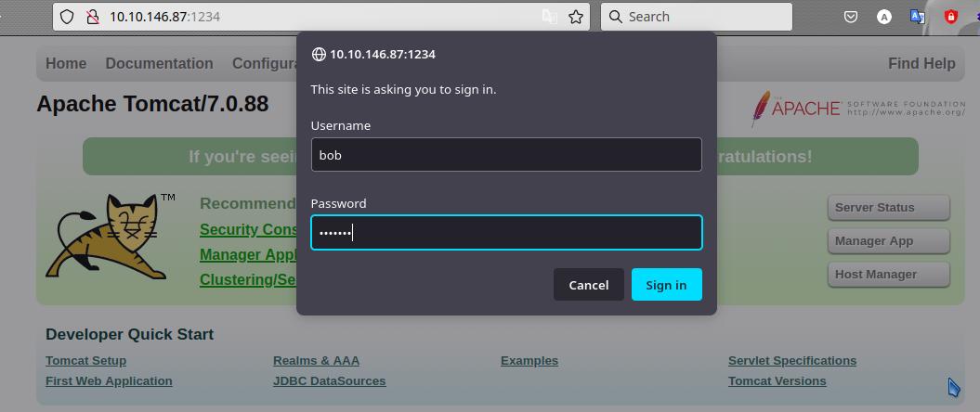The width and height of the screenshot is (980, 412).
Task: Open the Clustering/Session link
Action: [248, 279]
